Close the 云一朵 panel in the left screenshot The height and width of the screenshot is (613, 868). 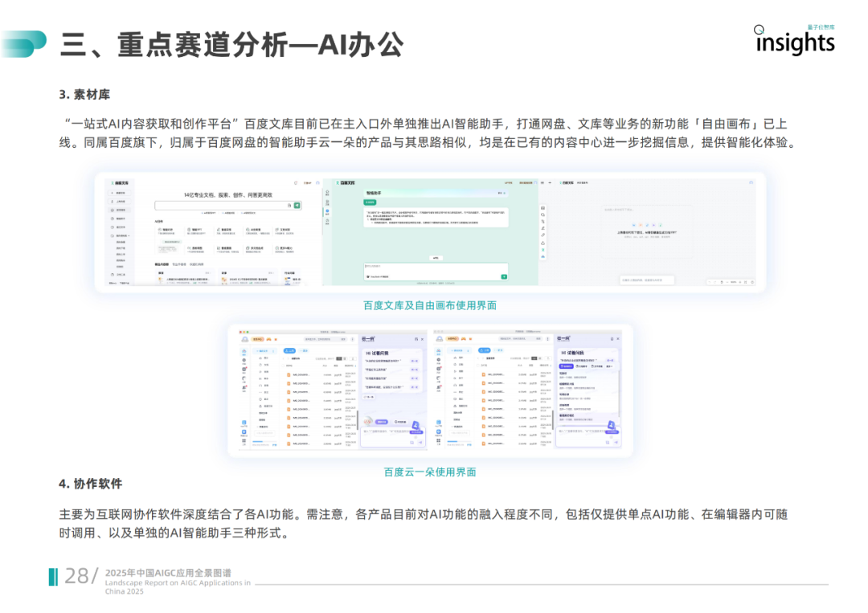pos(423,339)
